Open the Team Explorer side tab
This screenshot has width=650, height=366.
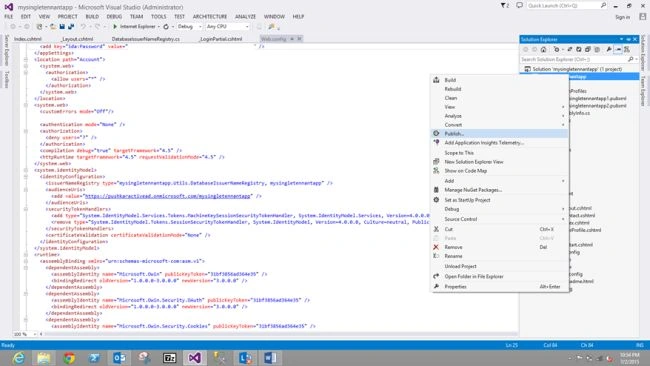pyautogui.click(x=643, y=91)
